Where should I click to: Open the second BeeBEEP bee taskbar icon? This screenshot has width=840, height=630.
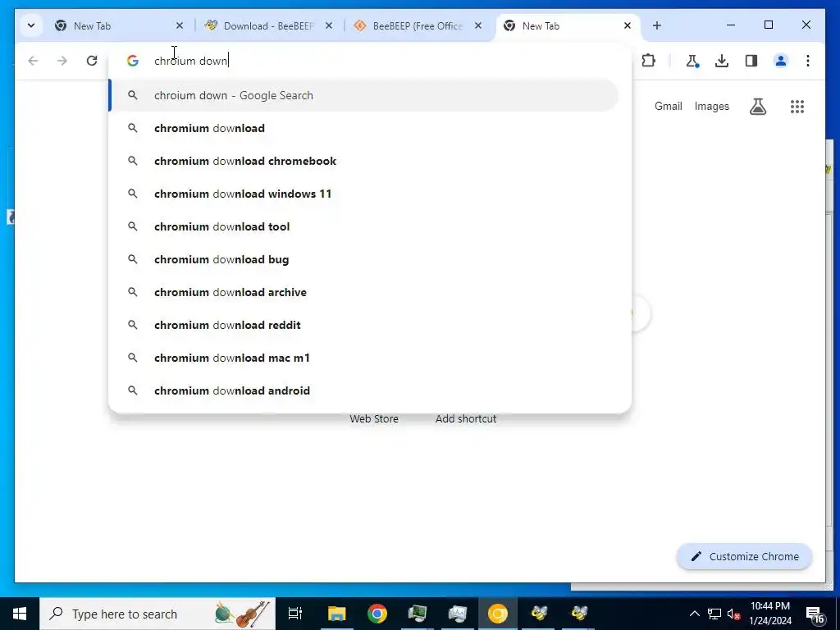[x=578, y=614]
